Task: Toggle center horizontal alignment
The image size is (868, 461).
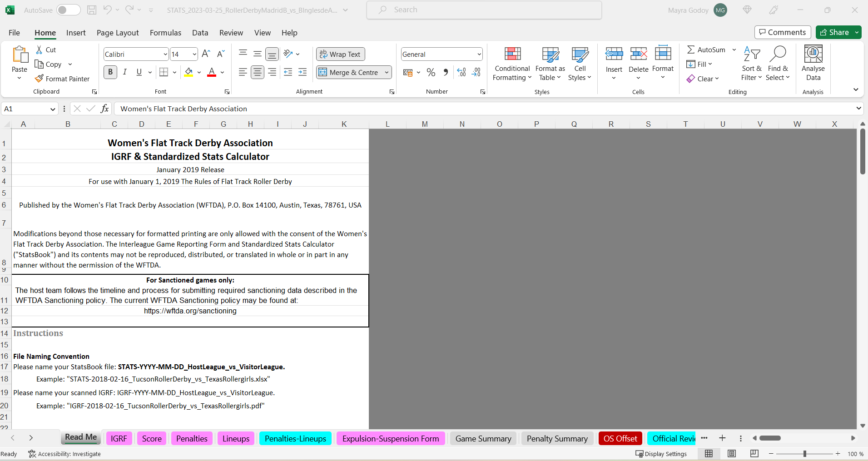Action: [x=258, y=72]
